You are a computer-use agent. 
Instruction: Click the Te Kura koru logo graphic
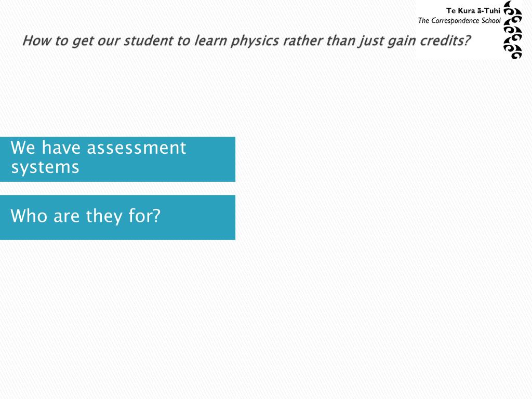click(x=512, y=30)
